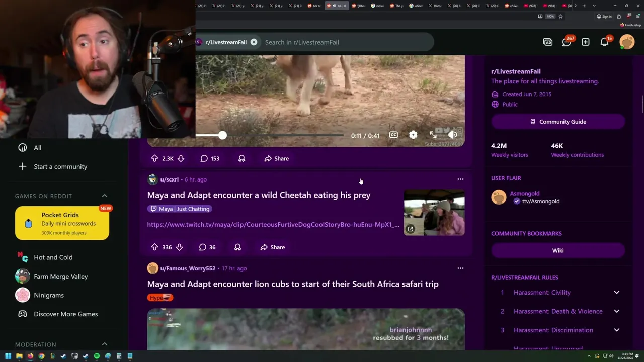Open more options on u/Famous_Worry552 post
The height and width of the screenshot is (362, 644).
coord(460,268)
